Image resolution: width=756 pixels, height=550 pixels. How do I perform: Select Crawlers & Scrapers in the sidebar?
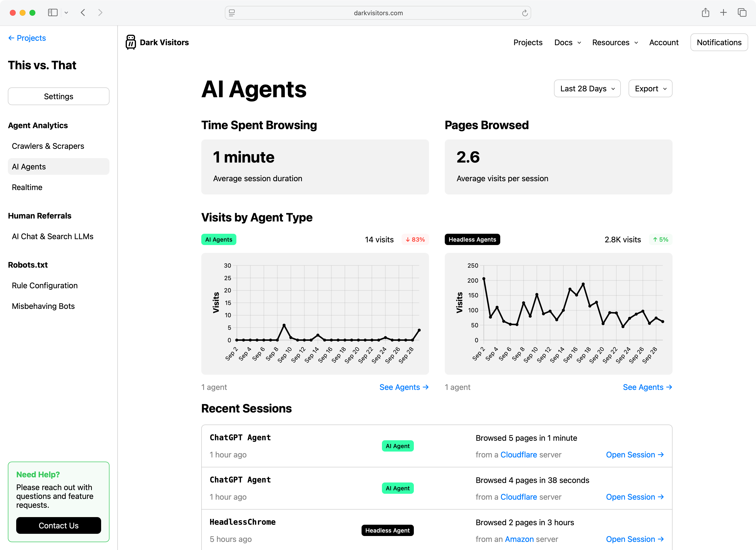[x=48, y=146]
